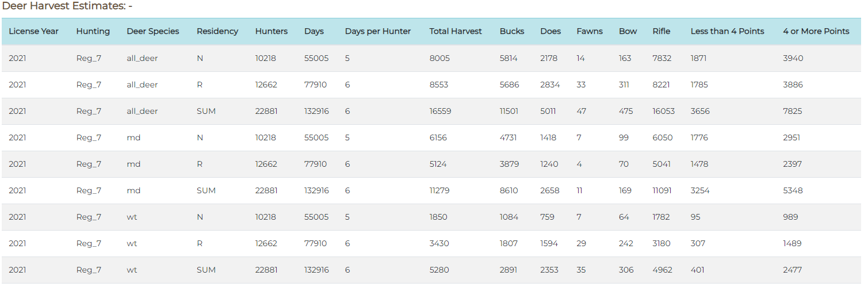The height and width of the screenshot is (287, 868).
Task: Select the Rifle column header
Action: tap(661, 32)
